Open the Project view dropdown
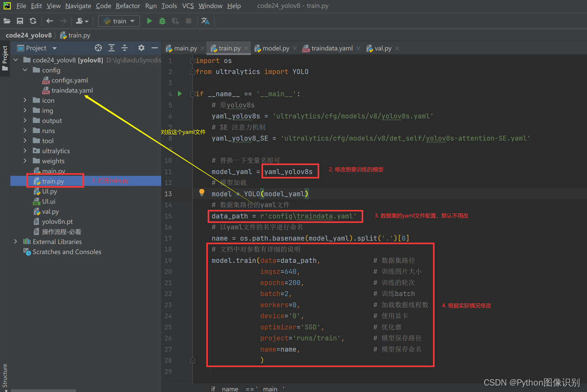This screenshot has width=587, height=392. pyautogui.click(x=55, y=48)
